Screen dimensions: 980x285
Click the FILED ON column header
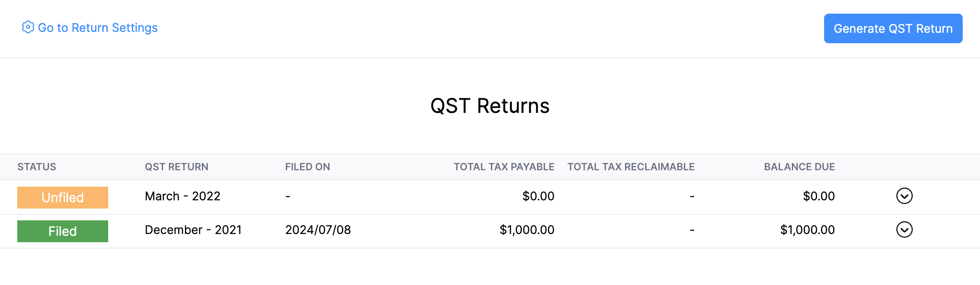(x=307, y=167)
